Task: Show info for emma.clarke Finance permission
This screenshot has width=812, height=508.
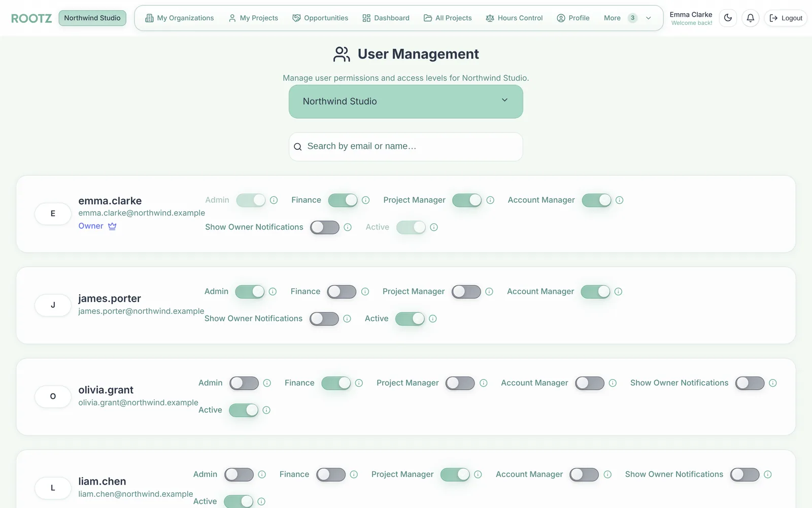Action: pos(365,200)
